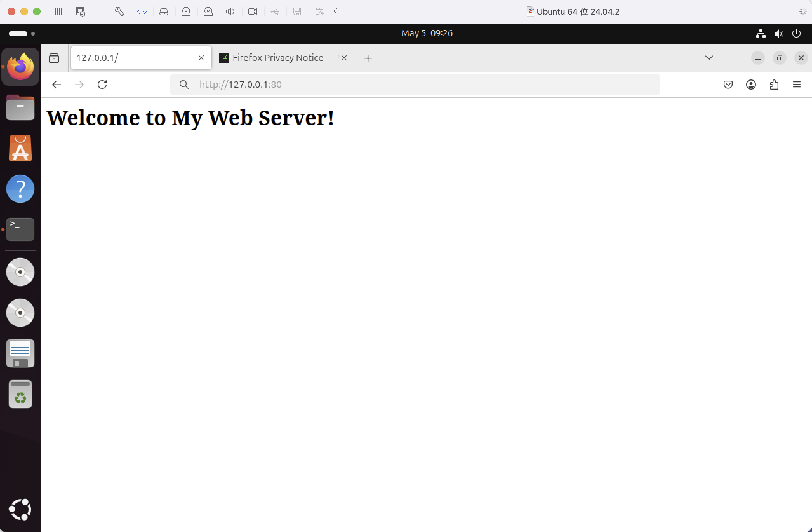Mute audio using the VM toolbar speaker icon

[x=230, y=11]
